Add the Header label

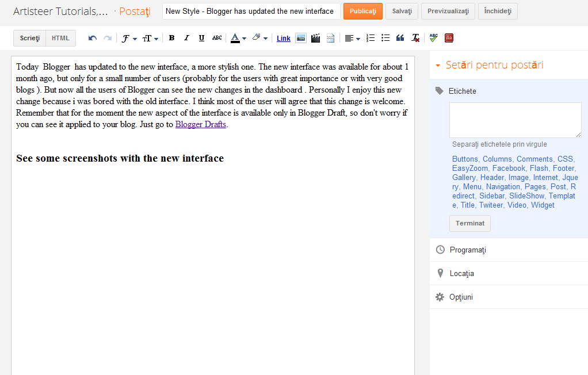click(492, 177)
